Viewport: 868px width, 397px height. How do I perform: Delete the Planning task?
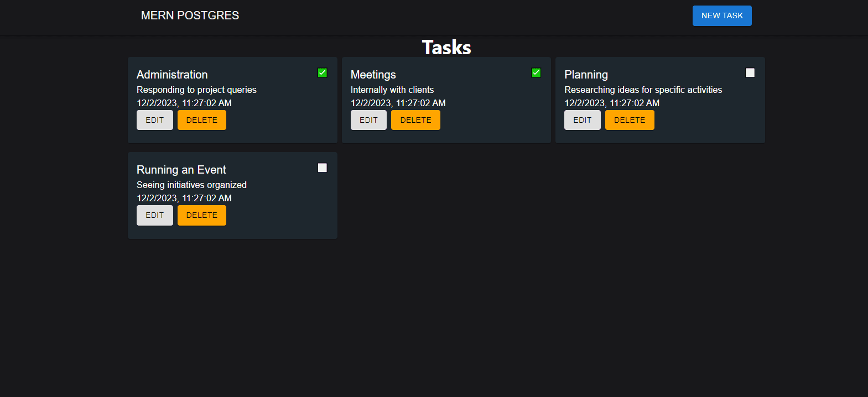(630, 120)
